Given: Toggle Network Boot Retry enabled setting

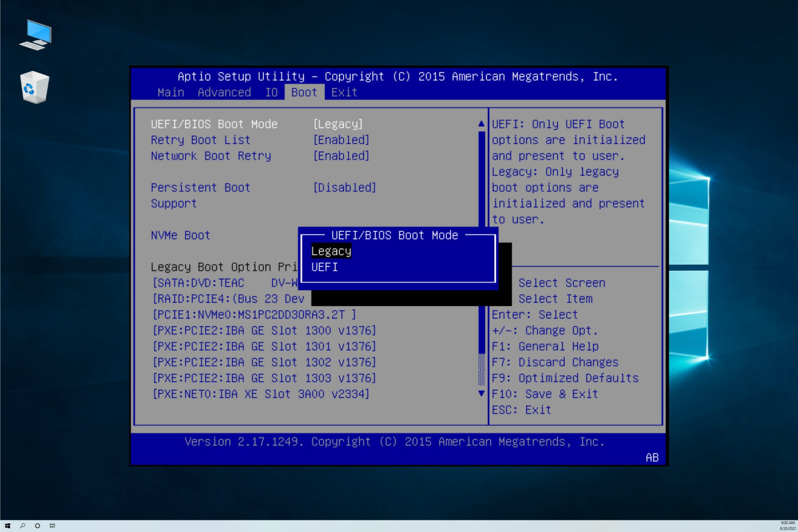Looking at the screenshot, I should 341,155.
